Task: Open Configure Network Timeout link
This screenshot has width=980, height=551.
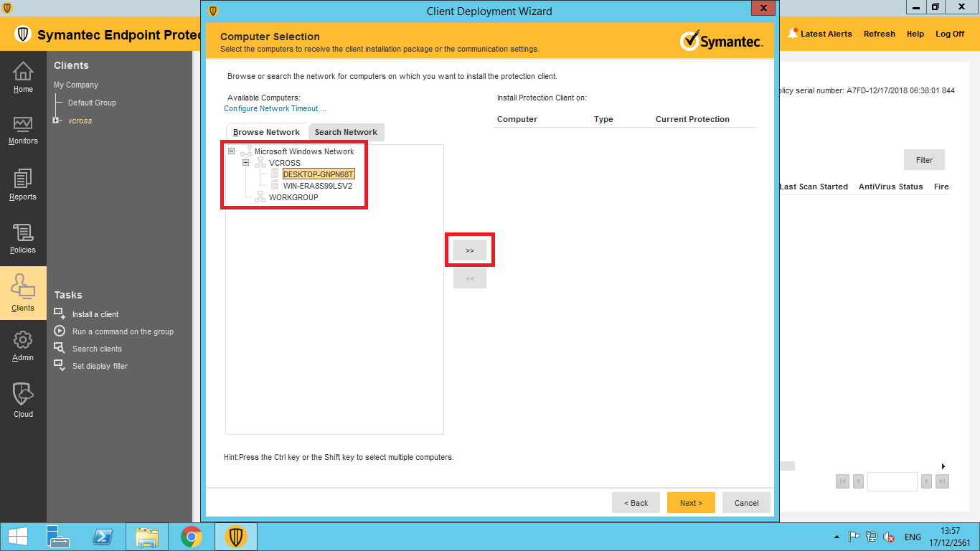Action: tap(275, 108)
